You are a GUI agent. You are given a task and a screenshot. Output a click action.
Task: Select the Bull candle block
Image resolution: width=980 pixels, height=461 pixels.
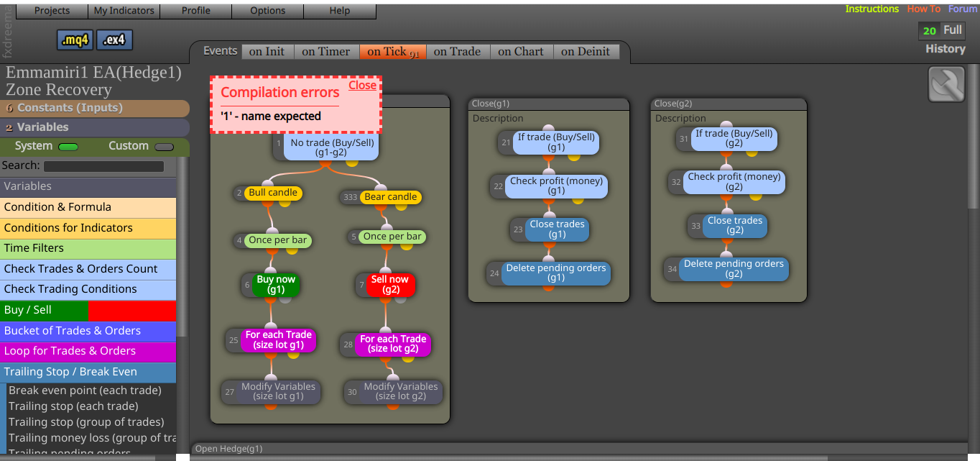pos(273,193)
